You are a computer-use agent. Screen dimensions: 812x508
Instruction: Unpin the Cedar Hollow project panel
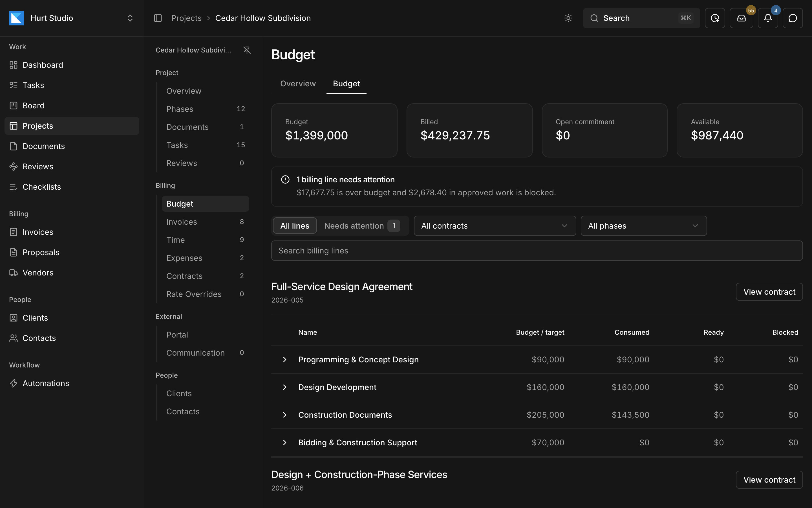[x=247, y=50]
